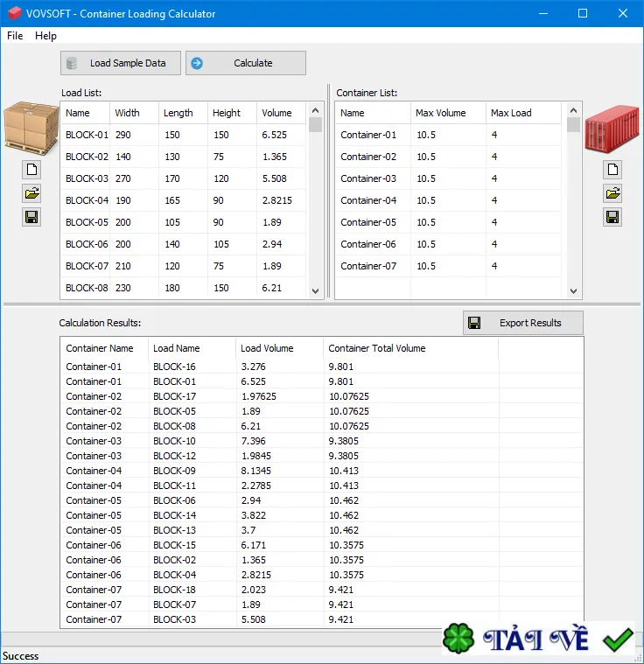Viewport: 644px width, 664px height.
Task: Click up arrow of Container List scrollbar
Action: click(x=573, y=110)
